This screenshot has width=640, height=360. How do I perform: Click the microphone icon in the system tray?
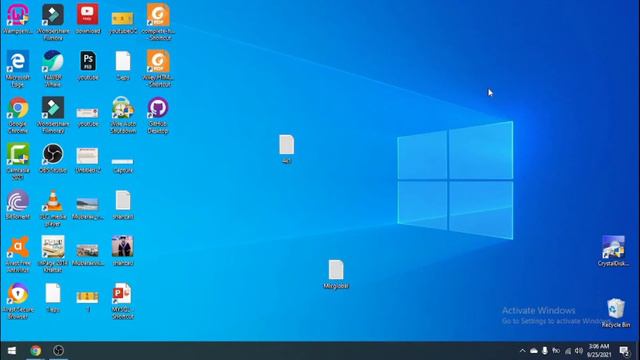544,351
